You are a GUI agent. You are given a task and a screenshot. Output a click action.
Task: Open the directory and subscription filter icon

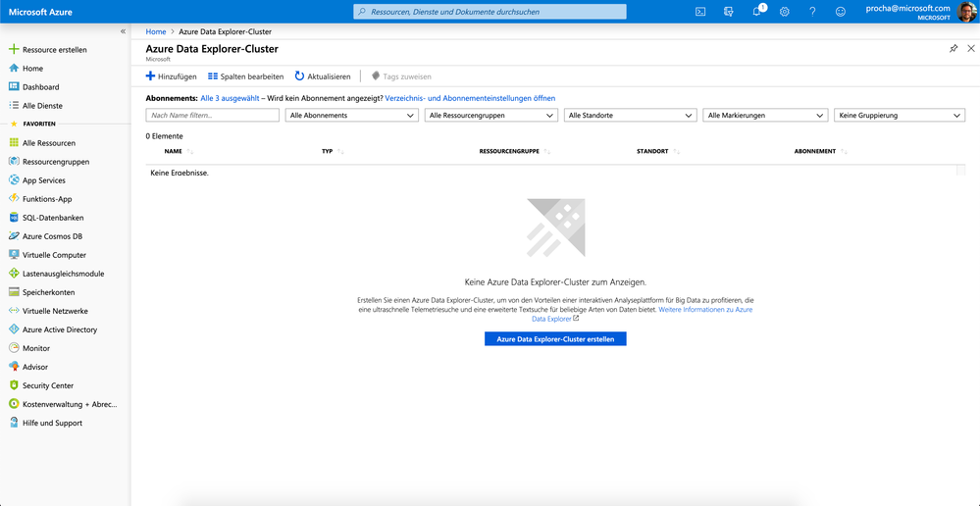coord(728,11)
